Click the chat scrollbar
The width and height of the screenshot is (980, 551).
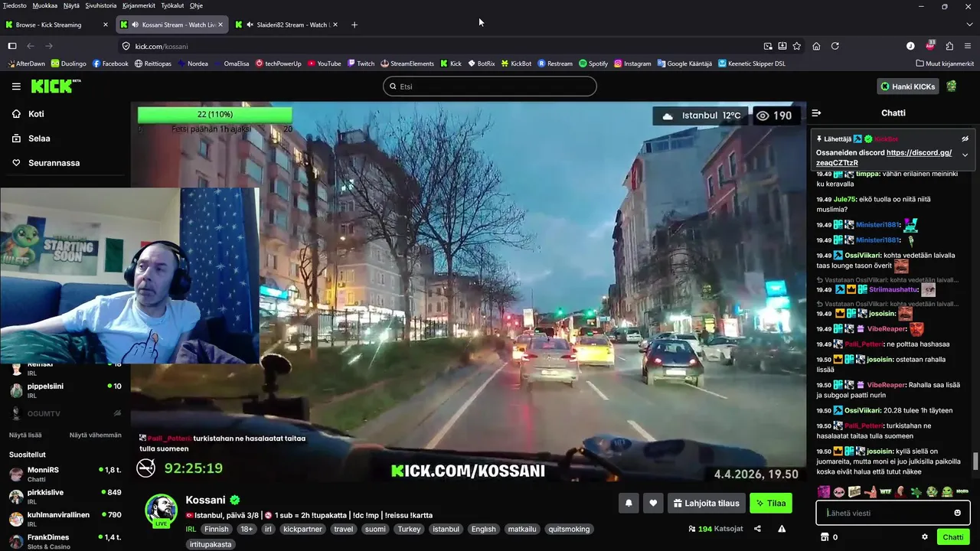coord(975,461)
